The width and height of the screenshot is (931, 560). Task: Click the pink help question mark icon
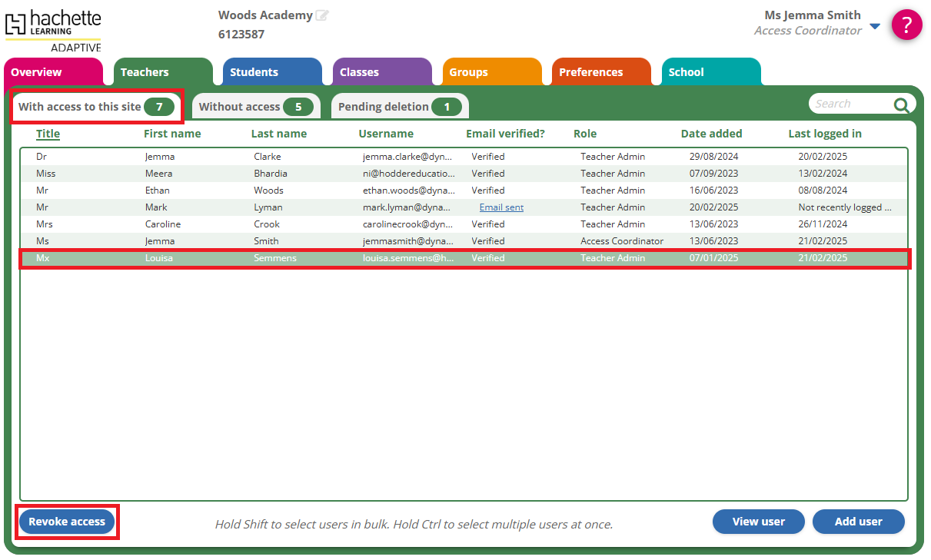[x=906, y=25]
